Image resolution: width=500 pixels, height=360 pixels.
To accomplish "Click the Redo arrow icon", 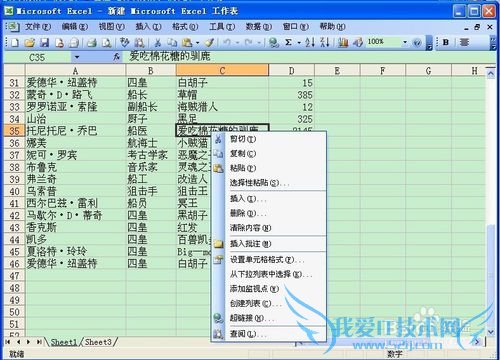I will pos(248,42).
